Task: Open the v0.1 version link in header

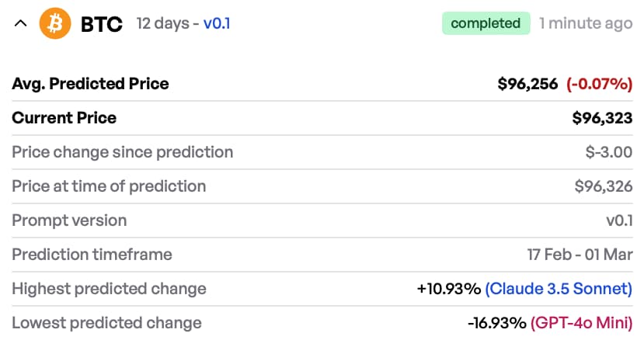Action: coord(217,24)
